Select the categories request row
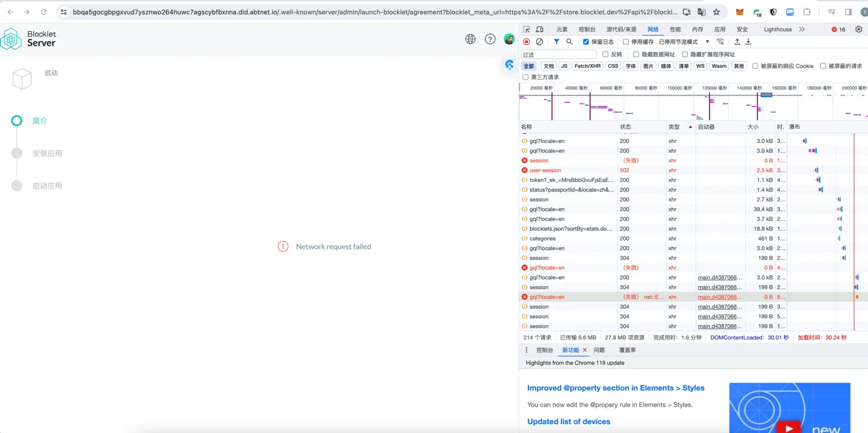The width and height of the screenshot is (868, 433). click(x=569, y=238)
